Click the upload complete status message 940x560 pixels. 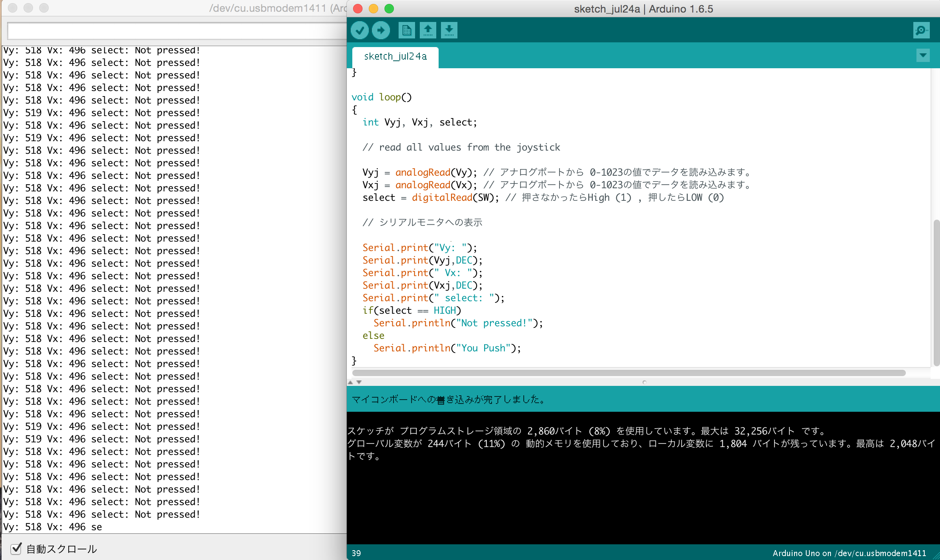(x=448, y=399)
